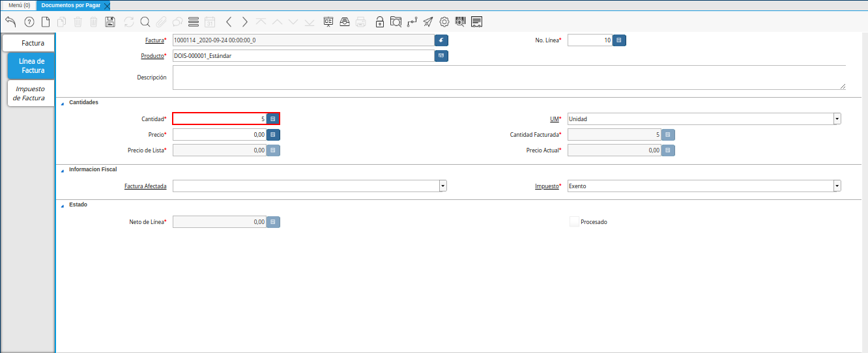Viewport: 868px width, 353px height.
Task: Open the process gear icon
Action: tap(444, 21)
